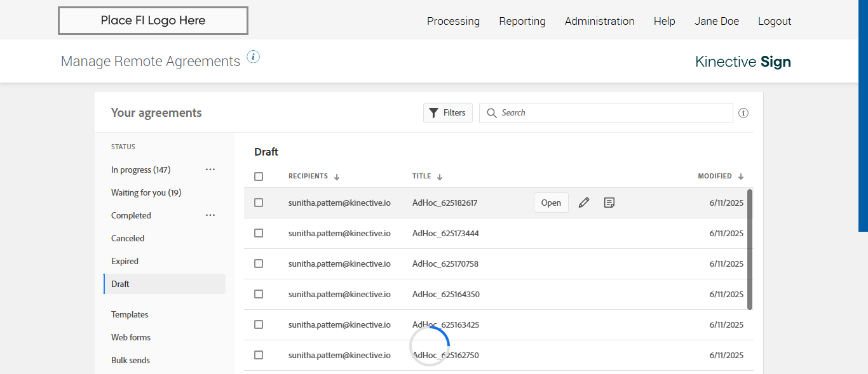This screenshot has width=868, height=374.
Task: Open the Completed options ellipsis menu
Action: pyautogui.click(x=210, y=215)
